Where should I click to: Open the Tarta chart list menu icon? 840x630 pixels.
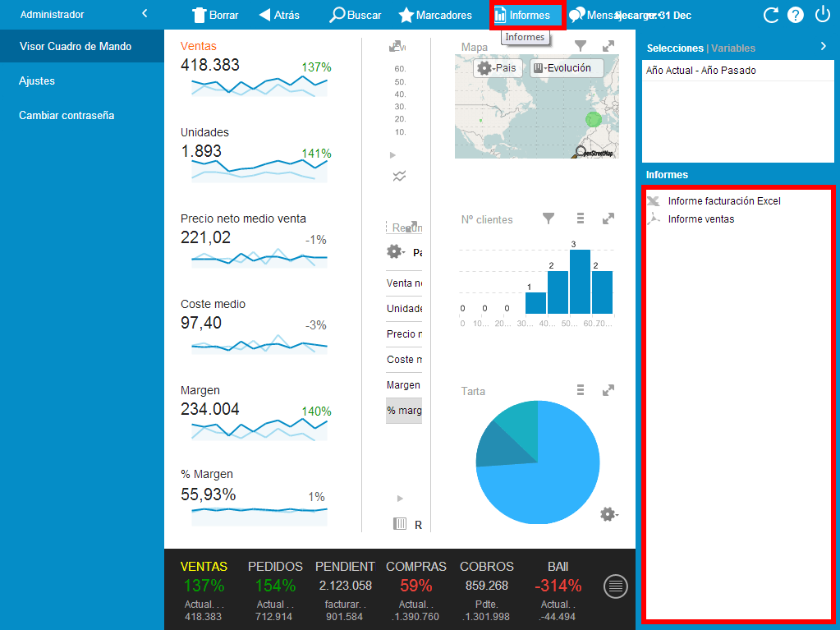tap(581, 390)
